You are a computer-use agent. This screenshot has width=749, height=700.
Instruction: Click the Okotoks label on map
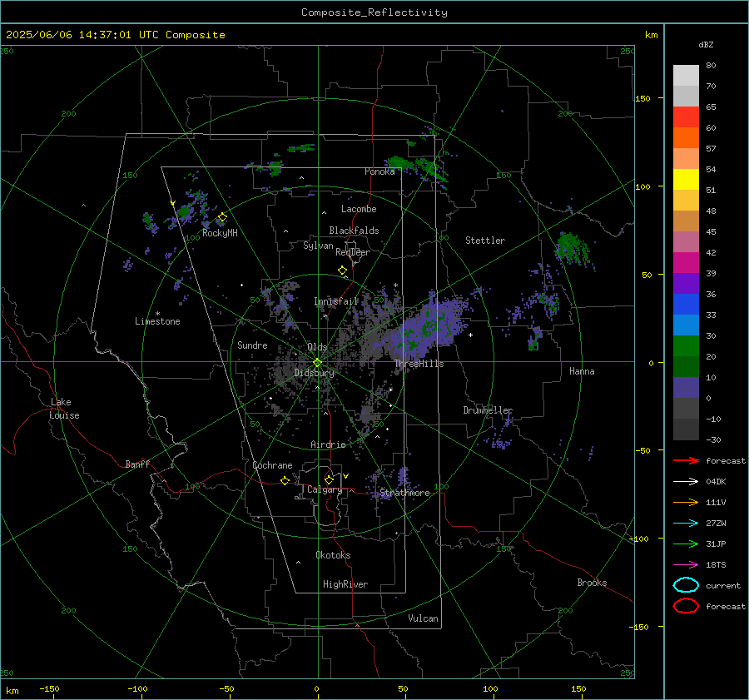[333, 555]
